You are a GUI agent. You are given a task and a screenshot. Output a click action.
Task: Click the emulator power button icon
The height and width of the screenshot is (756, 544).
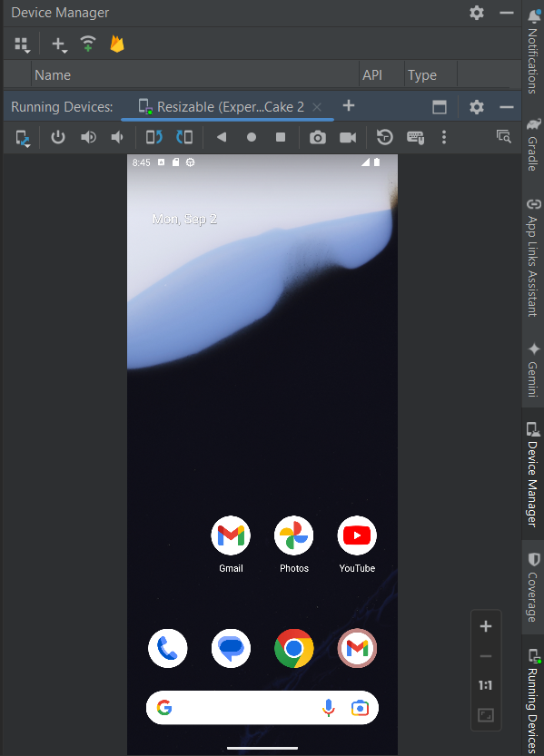[58, 137]
